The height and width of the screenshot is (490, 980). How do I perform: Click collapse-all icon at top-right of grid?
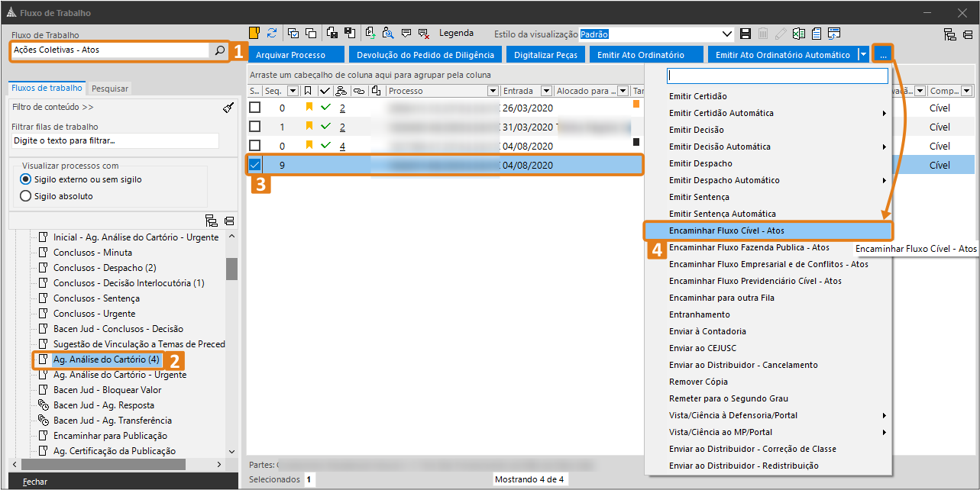[968, 34]
